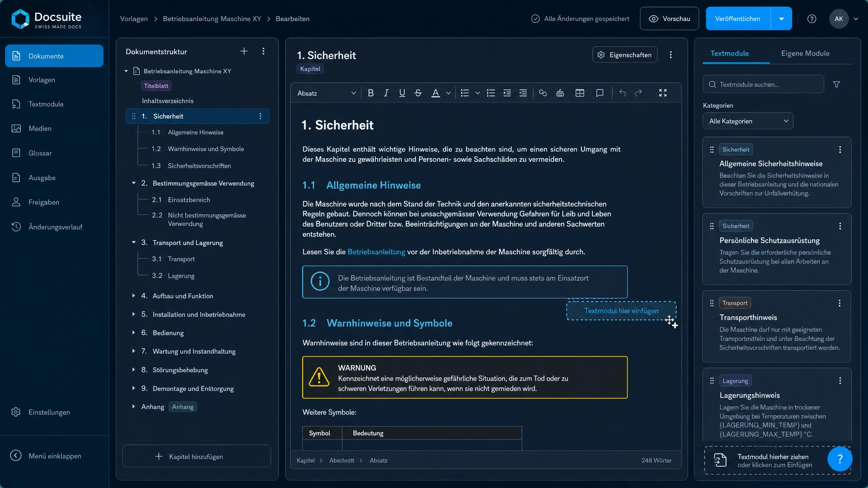Collapse chapter 3 Transport und Lagerung

(134, 243)
